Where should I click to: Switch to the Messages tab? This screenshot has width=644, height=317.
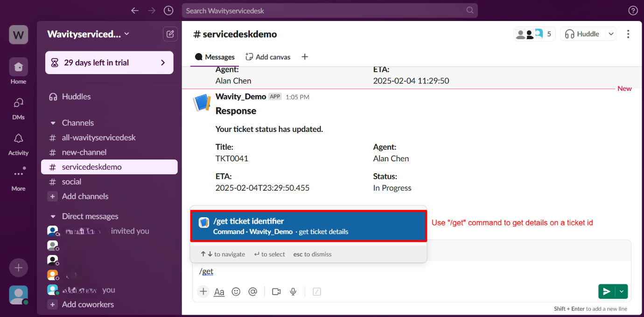(x=215, y=57)
